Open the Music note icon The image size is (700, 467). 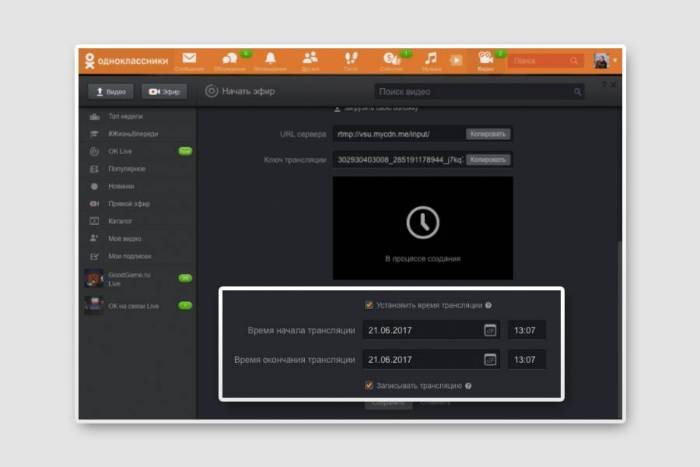point(431,59)
